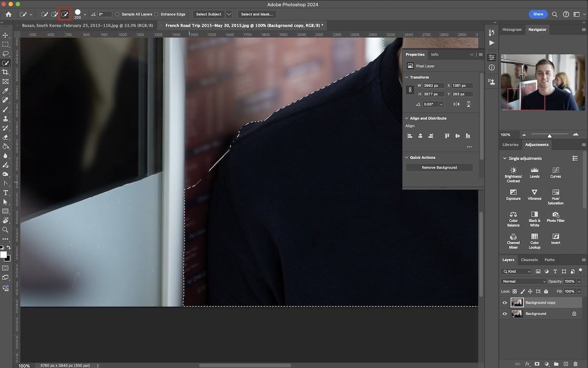Click the Remove Background button
The height and width of the screenshot is (368, 588).
pyautogui.click(x=439, y=167)
